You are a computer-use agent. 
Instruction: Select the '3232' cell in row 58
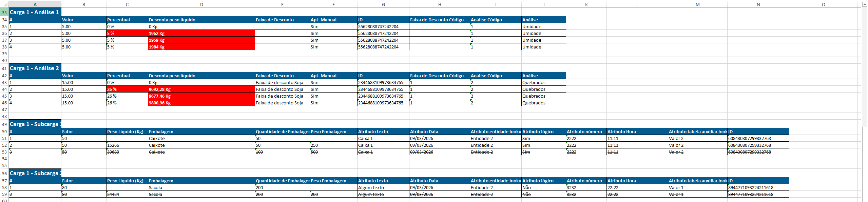[586, 187]
